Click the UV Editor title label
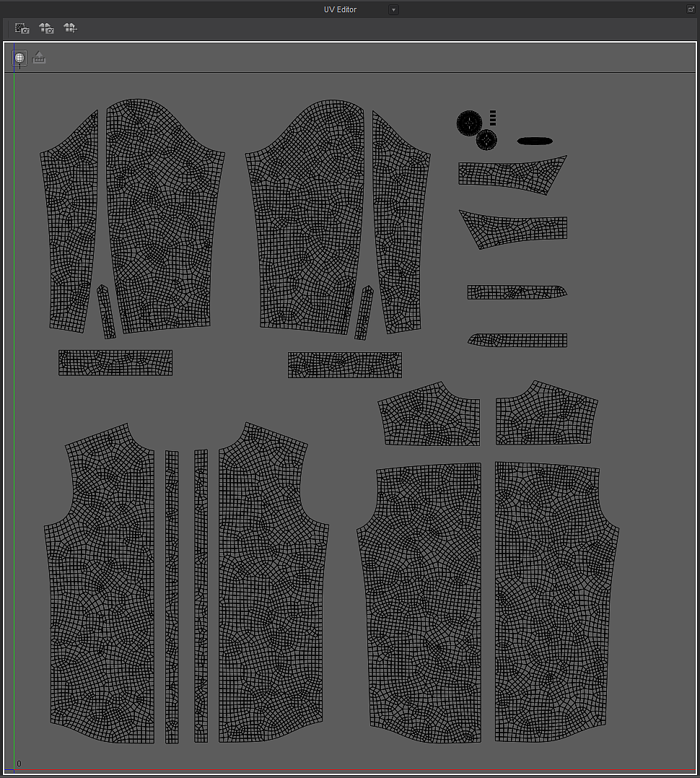Screen dimensions: 700x778 tap(340, 9)
